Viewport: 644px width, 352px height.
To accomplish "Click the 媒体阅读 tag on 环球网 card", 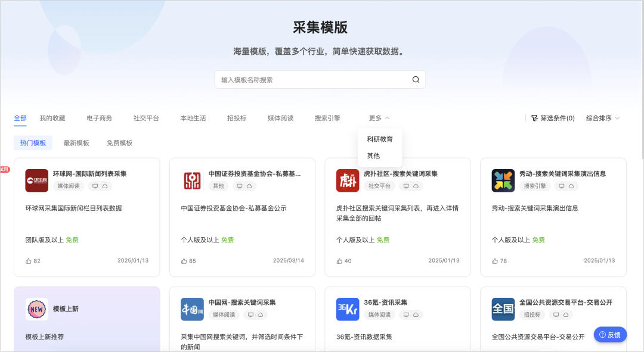I will [69, 186].
